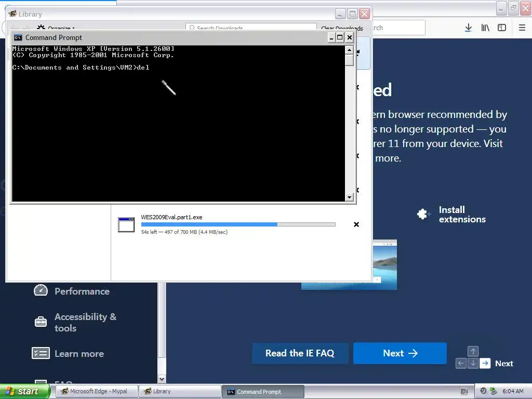The width and height of the screenshot is (532, 399).
Task: Click the download progress bar
Action: coord(238,224)
